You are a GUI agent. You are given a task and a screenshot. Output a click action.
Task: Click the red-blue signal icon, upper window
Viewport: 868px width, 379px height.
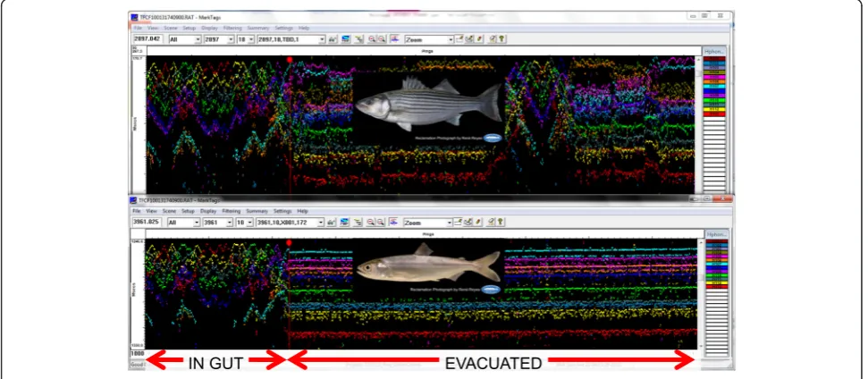coord(394,39)
